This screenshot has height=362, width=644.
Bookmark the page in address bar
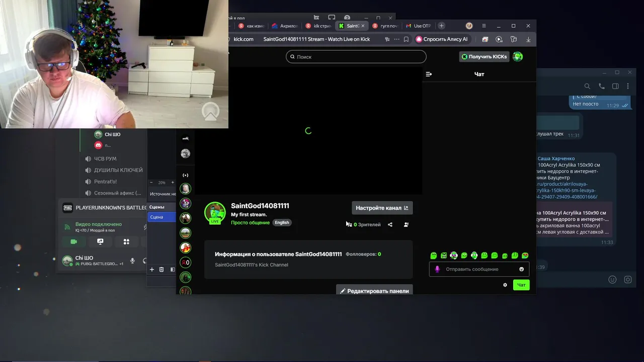click(x=406, y=39)
